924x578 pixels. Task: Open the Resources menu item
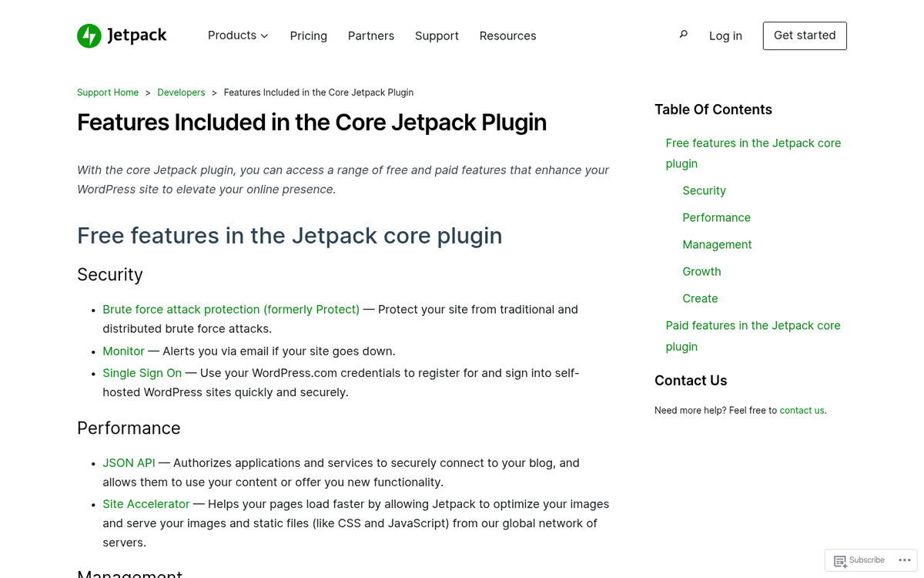click(x=507, y=35)
